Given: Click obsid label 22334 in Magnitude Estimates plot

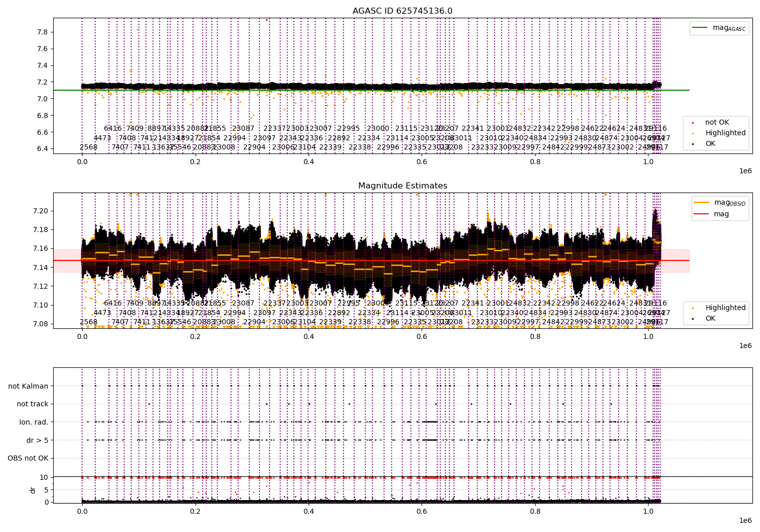Looking at the screenshot, I should tap(369, 313).
